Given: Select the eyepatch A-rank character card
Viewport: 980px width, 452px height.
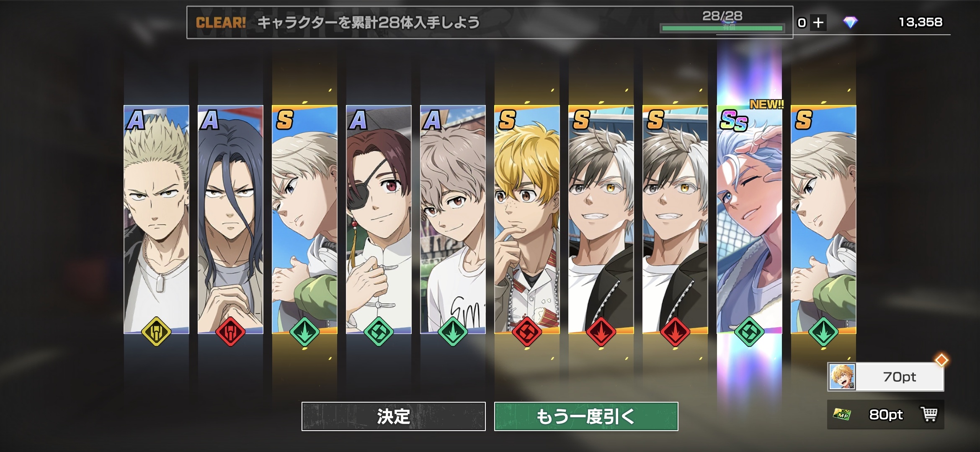Looking at the screenshot, I should [379, 219].
